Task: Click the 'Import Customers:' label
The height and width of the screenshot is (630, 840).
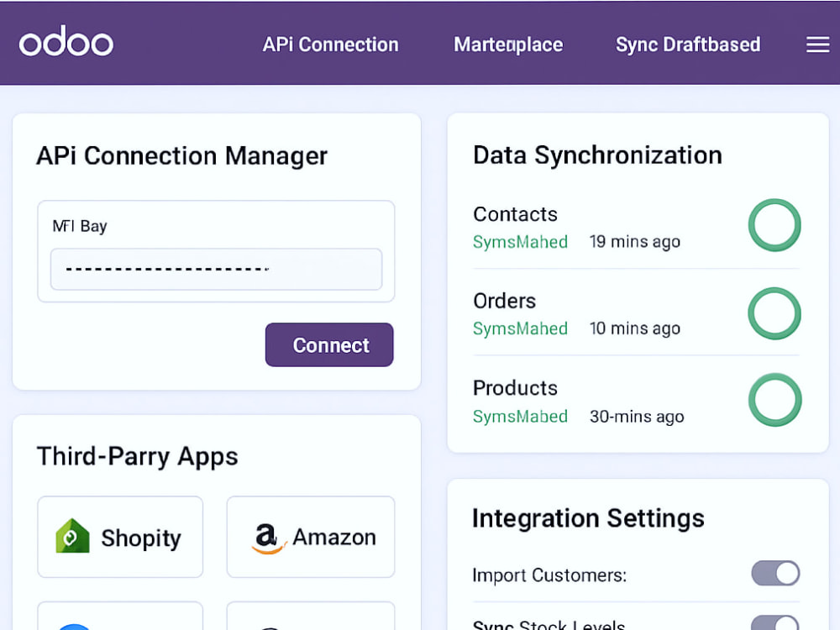Action: 549,575
